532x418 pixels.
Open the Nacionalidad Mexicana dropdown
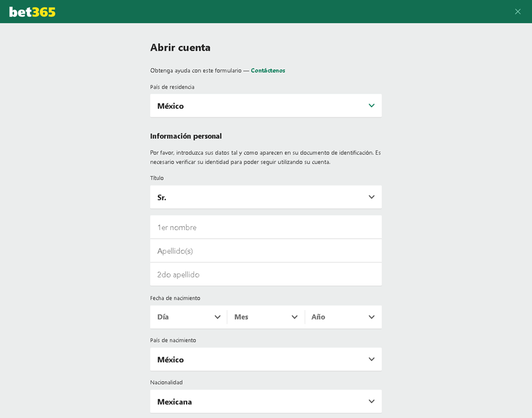click(x=266, y=401)
